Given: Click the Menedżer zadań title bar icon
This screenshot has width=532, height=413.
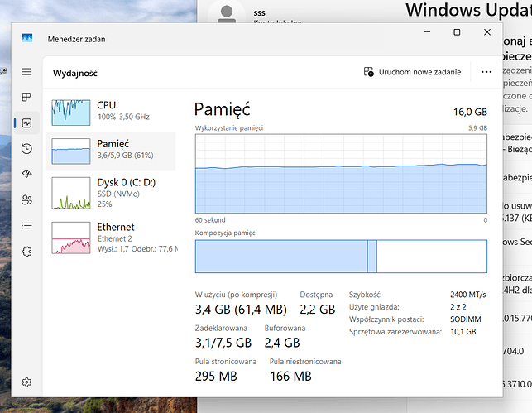Looking at the screenshot, I should (x=27, y=38).
